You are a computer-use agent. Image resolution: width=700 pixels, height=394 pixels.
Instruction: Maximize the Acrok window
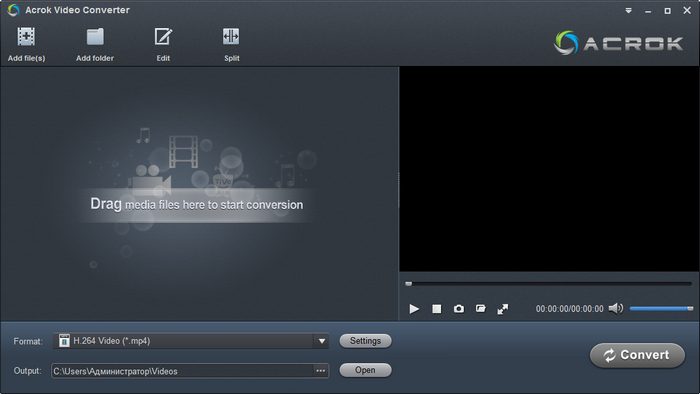(667, 11)
